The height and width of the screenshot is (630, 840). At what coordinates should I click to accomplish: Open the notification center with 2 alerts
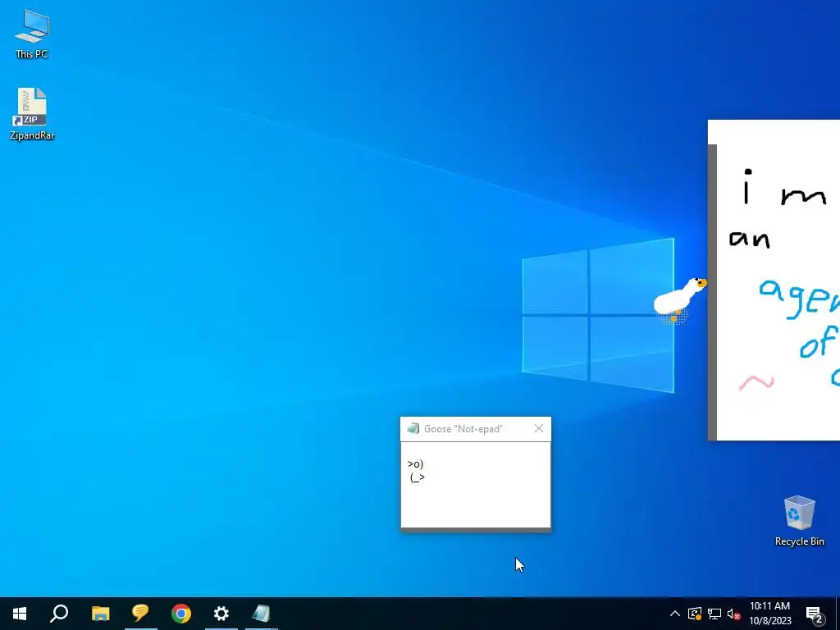(815, 614)
